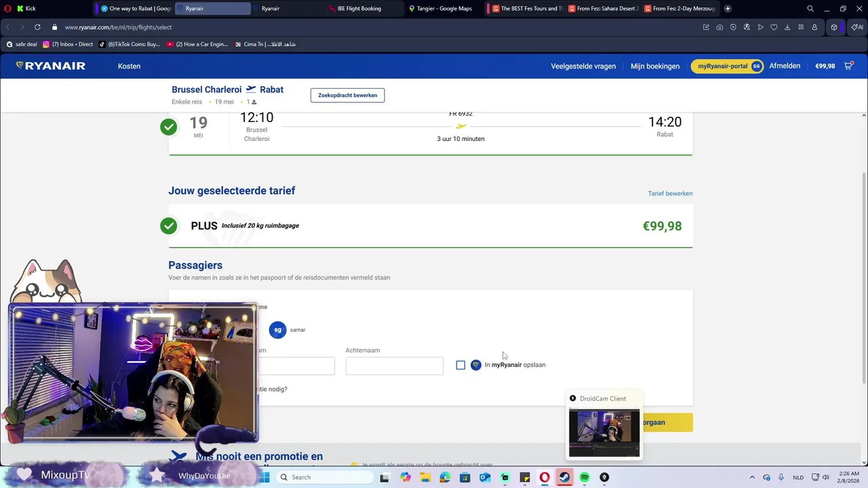
Task: Open Outlook from the taskbar
Action: [x=485, y=477]
